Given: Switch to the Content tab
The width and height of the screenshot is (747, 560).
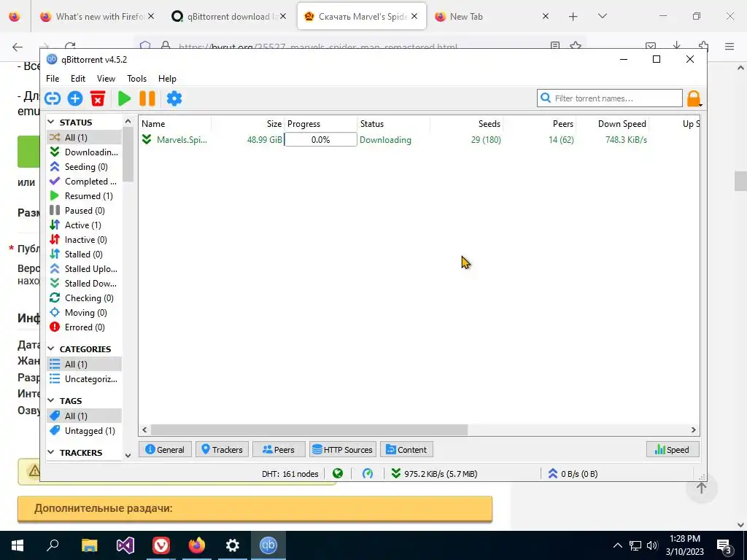Looking at the screenshot, I should 406,449.
